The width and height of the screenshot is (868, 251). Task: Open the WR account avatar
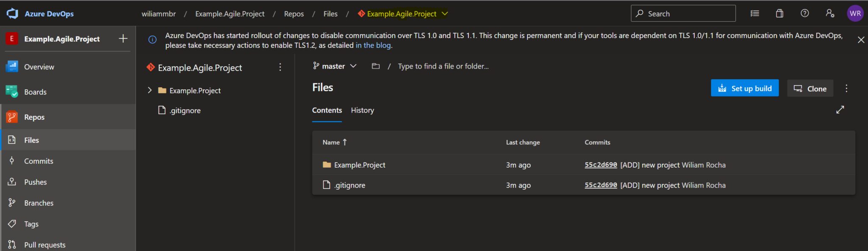point(855,14)
